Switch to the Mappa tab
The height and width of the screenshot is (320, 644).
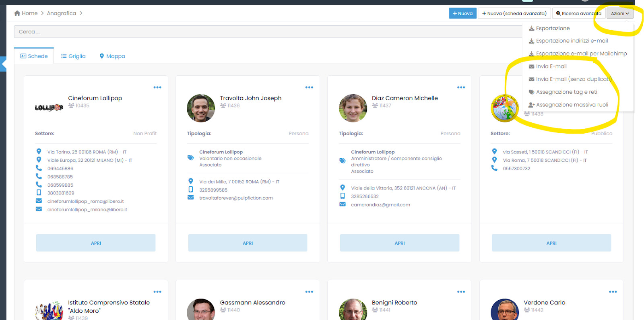112,56
